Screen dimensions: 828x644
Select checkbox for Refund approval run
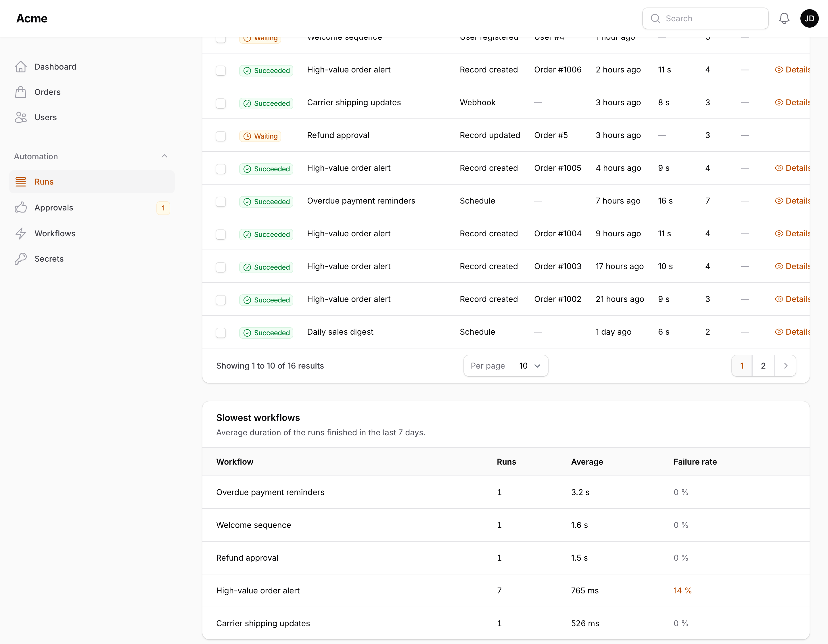[221, 136]
